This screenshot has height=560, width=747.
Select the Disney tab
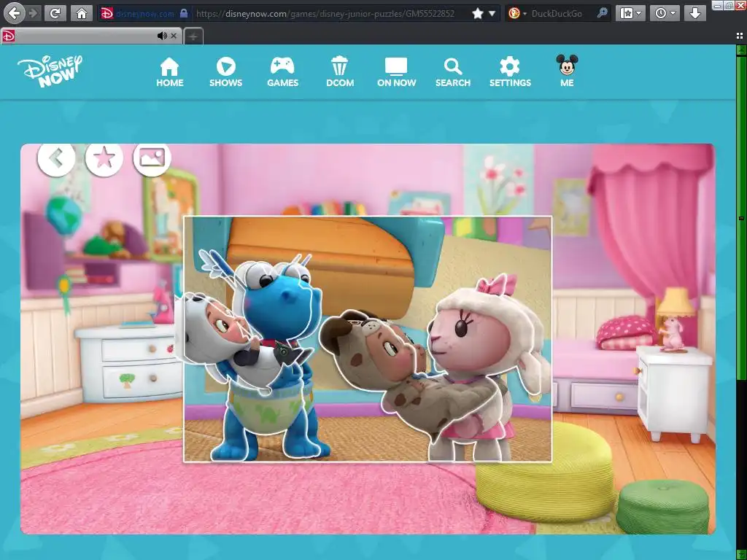[x=90, y=36]
